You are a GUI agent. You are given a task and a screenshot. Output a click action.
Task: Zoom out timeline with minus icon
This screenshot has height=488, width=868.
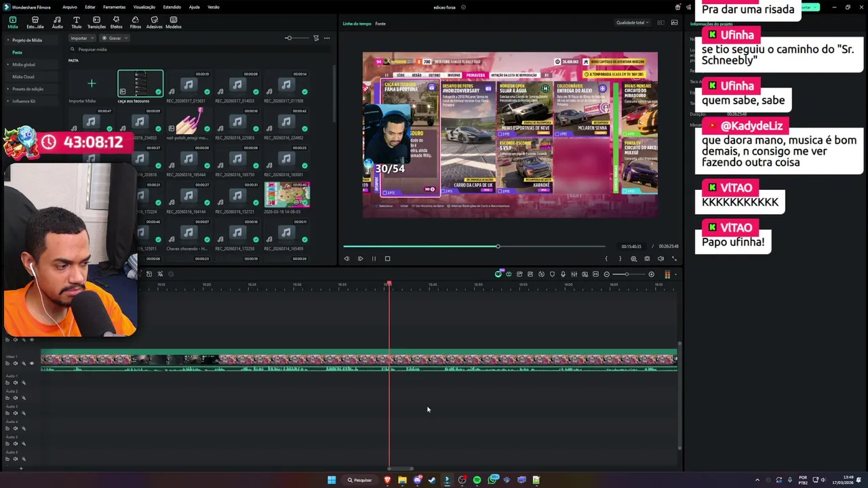(606, 274)
